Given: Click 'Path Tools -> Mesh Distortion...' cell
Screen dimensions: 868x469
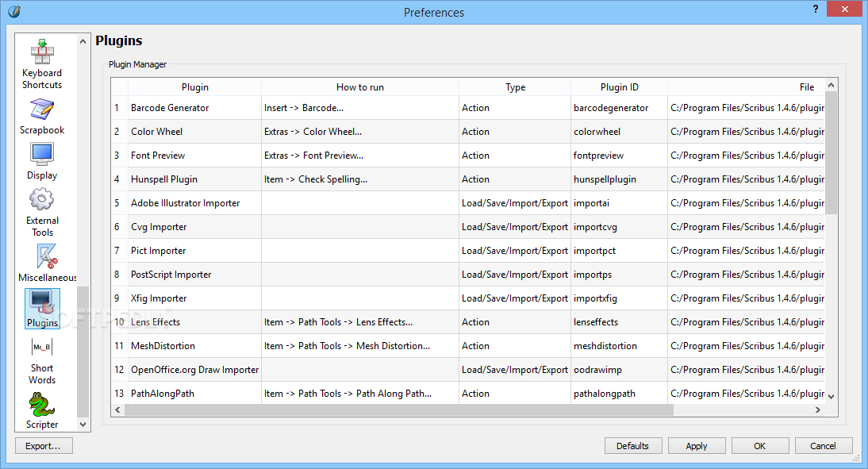Looking at the screenshot, I should (360, 346).
